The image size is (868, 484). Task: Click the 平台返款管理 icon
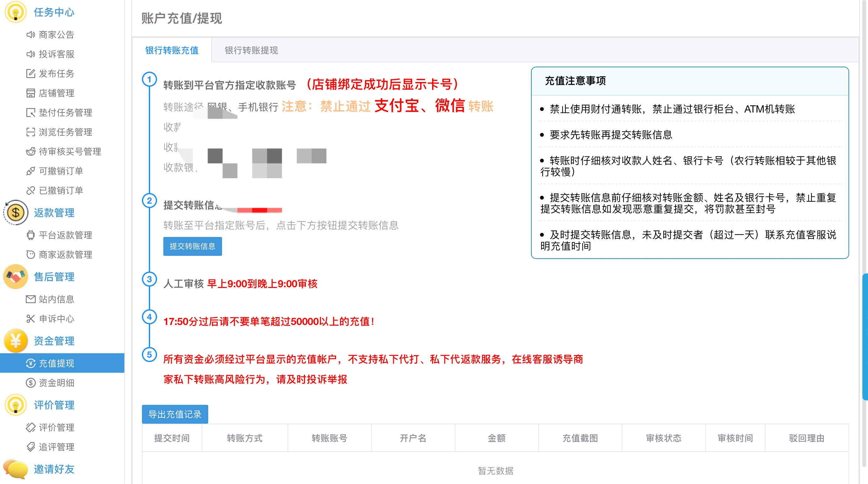(31, 235)
